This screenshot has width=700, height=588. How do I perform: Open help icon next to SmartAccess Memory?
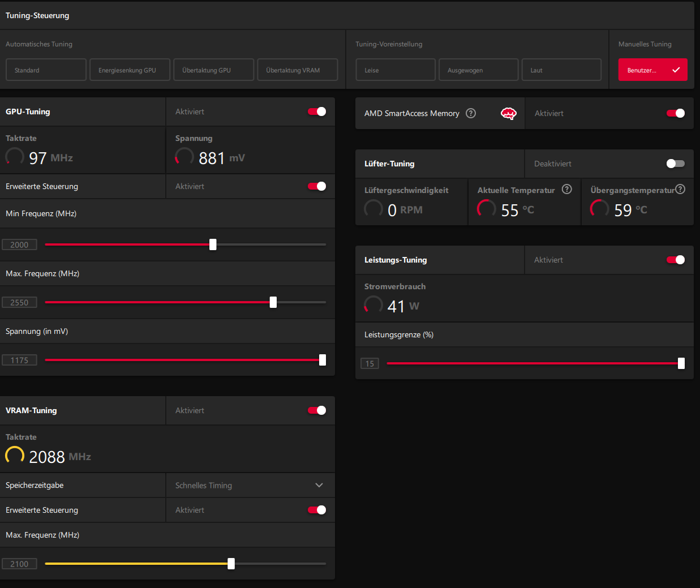471,113
